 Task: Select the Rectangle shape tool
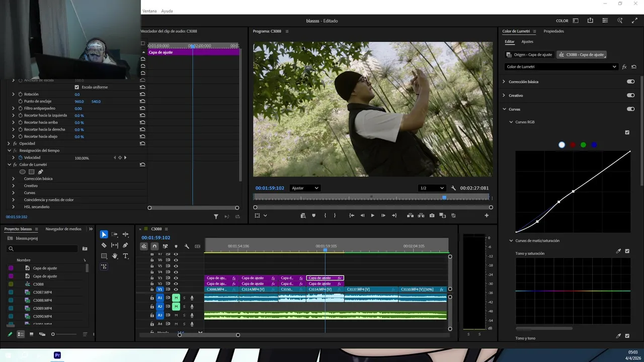click(104, 256)
